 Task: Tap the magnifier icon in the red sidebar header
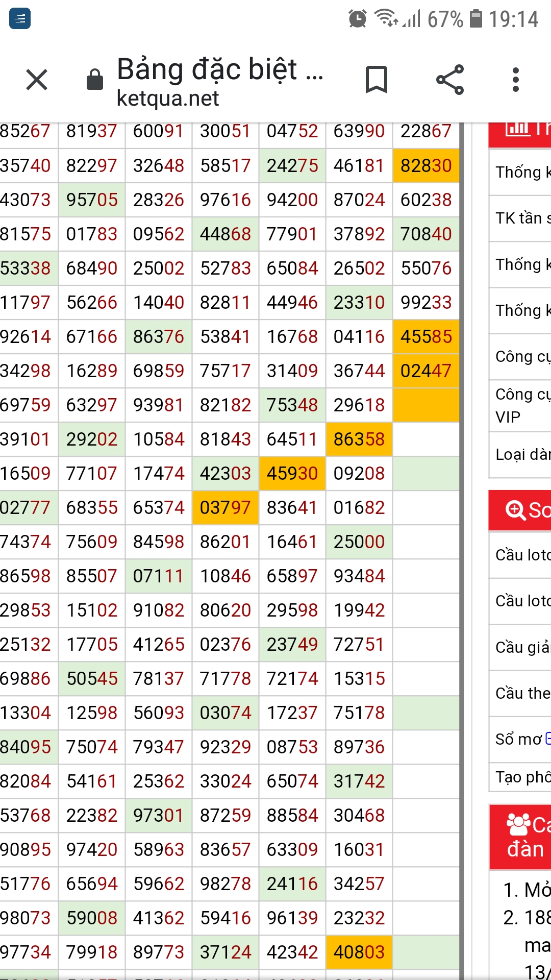coord(515,509)
